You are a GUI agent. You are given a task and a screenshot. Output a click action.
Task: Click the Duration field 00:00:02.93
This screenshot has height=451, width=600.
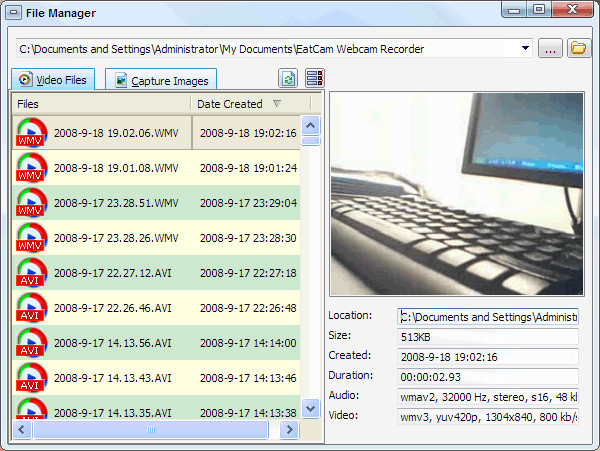click(x=488, y=377)
